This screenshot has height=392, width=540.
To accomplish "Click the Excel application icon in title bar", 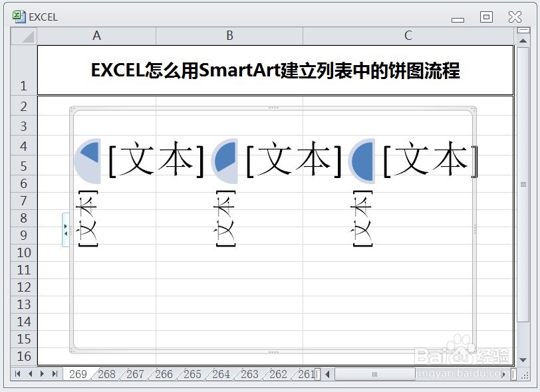I will [19, 17].
